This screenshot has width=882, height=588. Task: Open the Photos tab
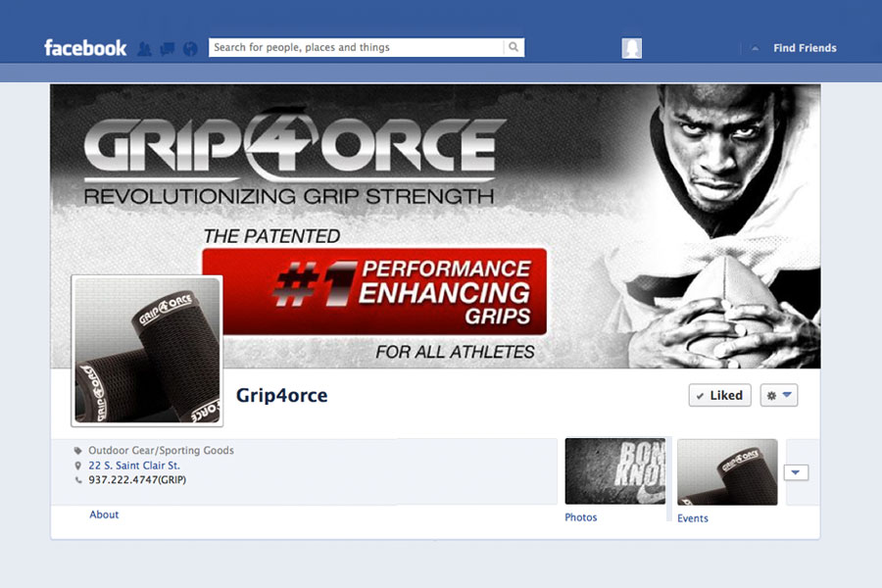(x=580, y=517)
